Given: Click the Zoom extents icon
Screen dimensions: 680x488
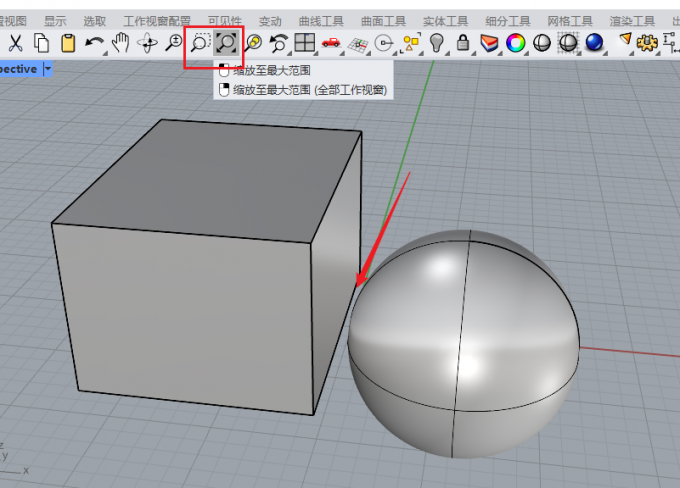Looking at the screenshot, I should click(227, 43).
